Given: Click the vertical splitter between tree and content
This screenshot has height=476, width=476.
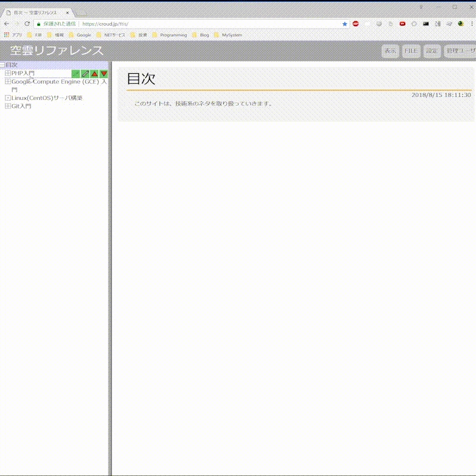Looking at the screenshot, I should click(110, 268).
